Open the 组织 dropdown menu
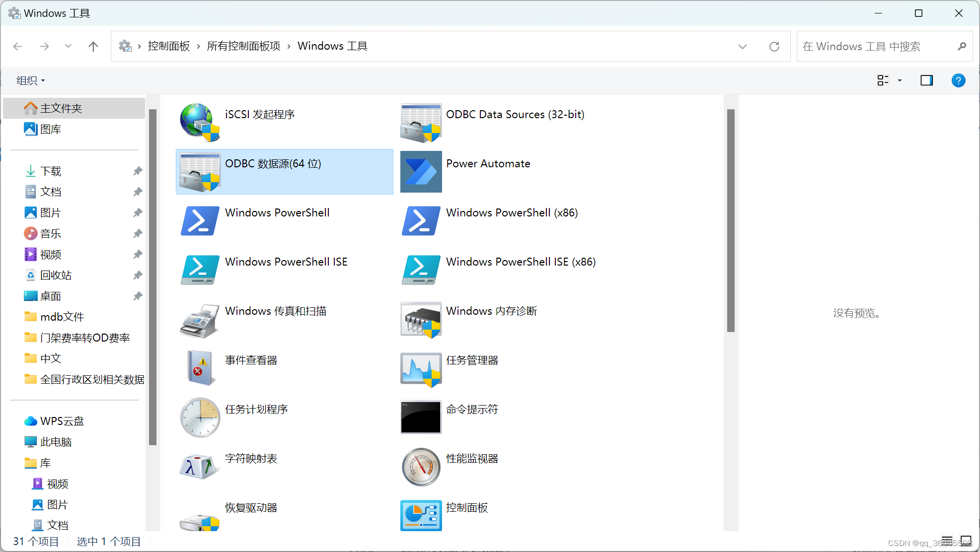Image resolution: width=980 pixels, height=552 pixels. [x=30, y=80]
